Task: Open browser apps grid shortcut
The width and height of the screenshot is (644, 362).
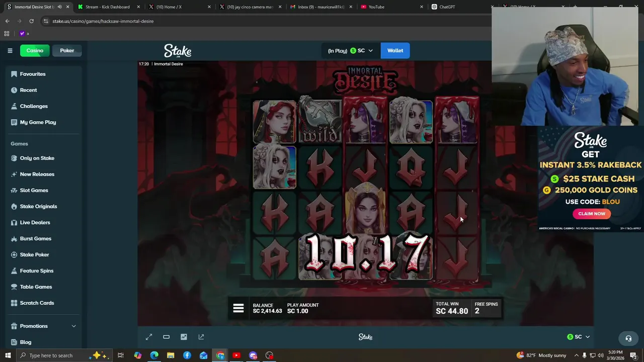Action: coord(7,34)
